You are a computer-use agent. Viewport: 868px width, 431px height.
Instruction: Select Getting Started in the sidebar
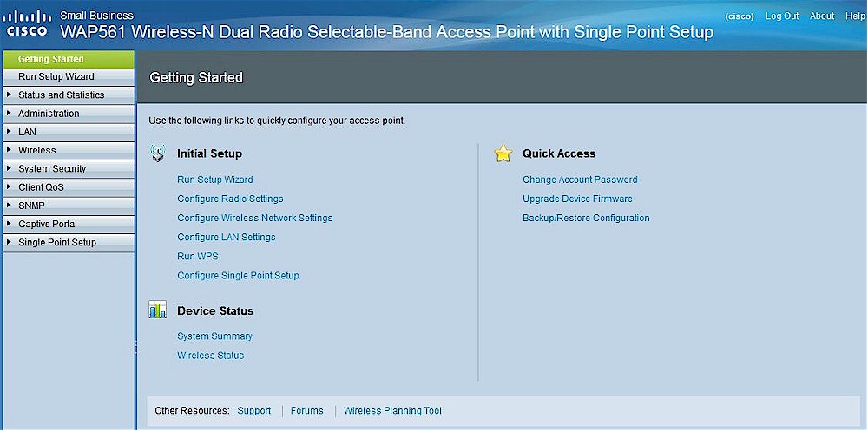[x=69, y=59]
